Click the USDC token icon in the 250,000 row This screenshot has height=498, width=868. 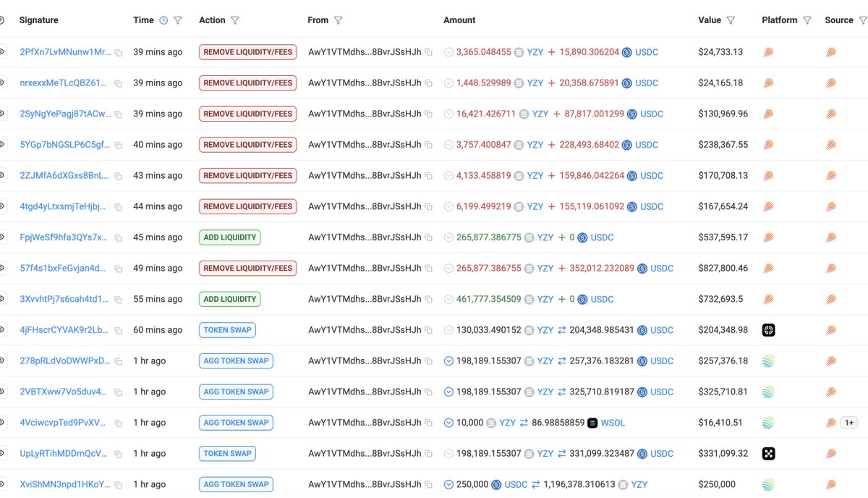[x=496, y=484]
